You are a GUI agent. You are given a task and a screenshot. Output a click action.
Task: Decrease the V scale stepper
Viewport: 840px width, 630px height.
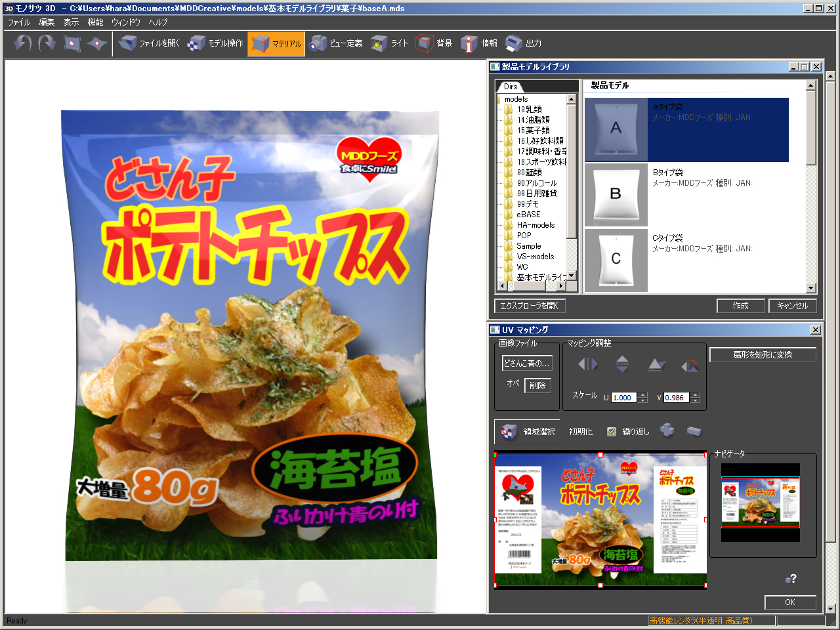click(696, 400)
